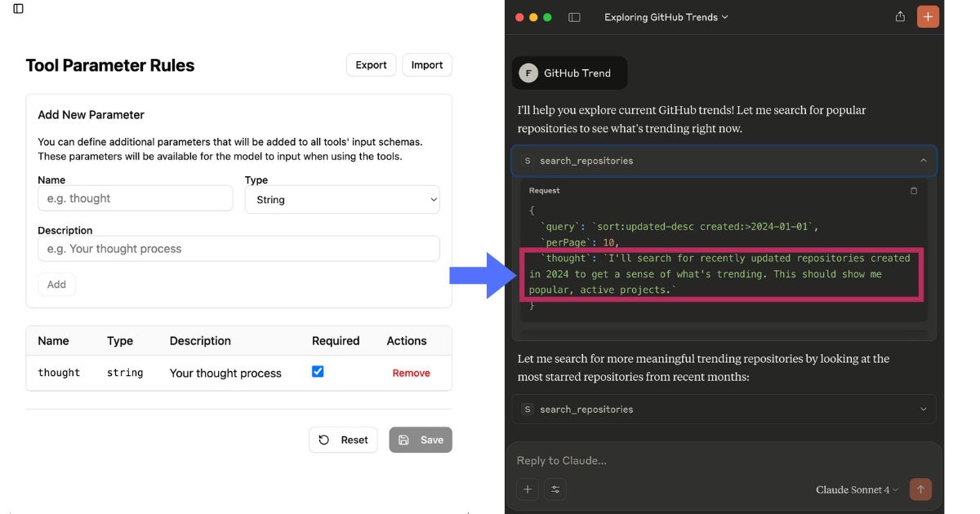
Task: Click the 'thought' name cell in table
Action: point(59,373)
